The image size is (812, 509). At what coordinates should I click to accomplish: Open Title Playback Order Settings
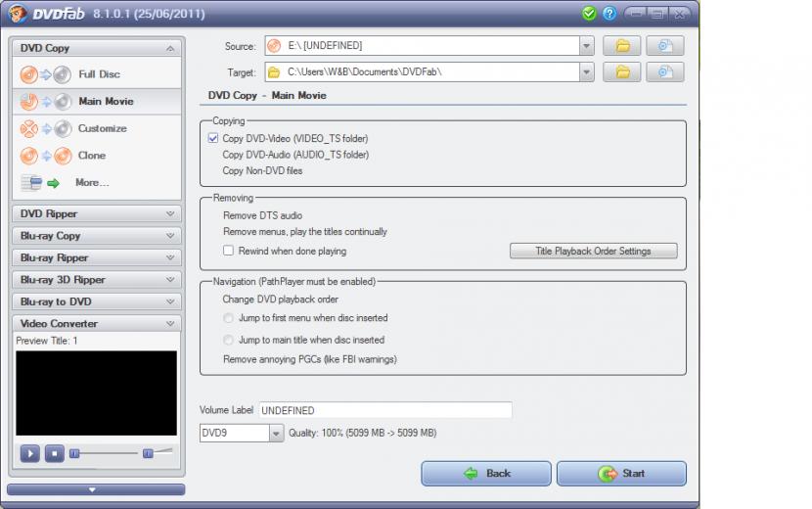click(594, 251)
